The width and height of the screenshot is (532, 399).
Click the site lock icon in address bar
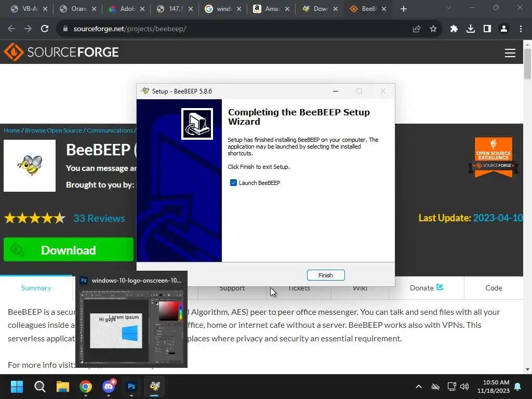click(65, 29)
